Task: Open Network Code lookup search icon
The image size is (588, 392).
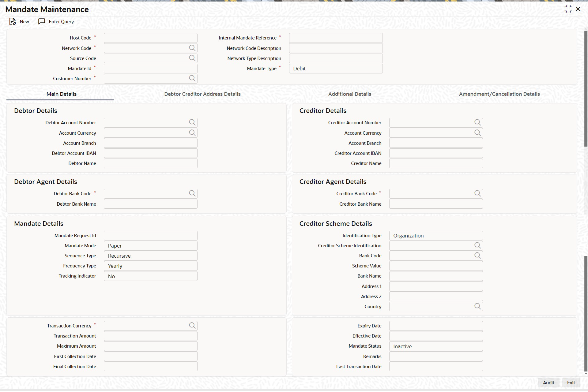Action: [x=192, y=48]
